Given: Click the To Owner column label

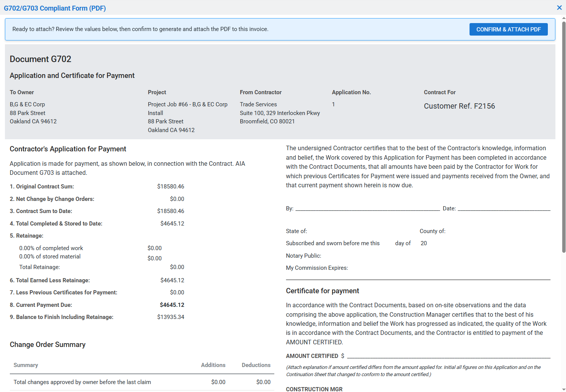Looking at the screenshot, I should [22, 92].
